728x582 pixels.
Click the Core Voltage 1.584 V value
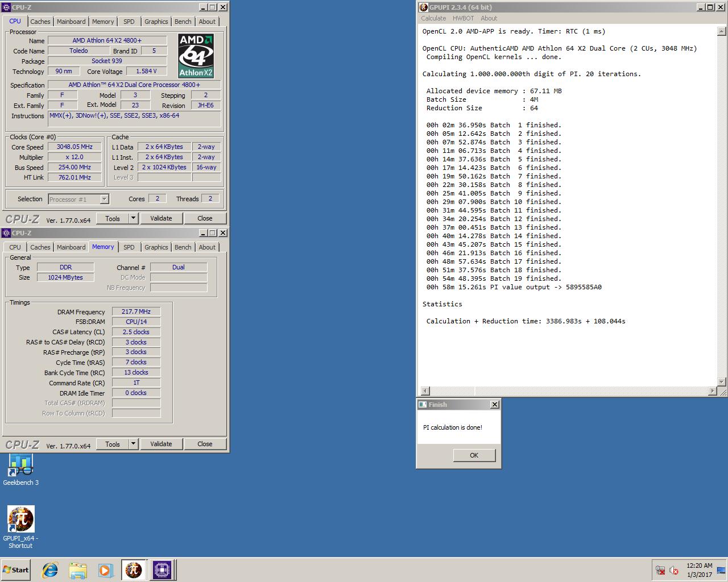pos(147,71)
